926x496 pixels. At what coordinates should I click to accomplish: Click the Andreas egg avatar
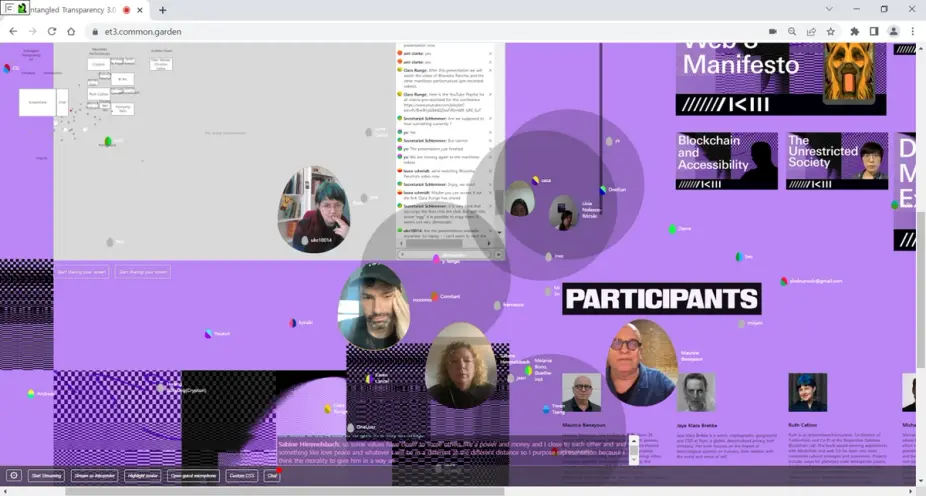[x=31, y=394]
